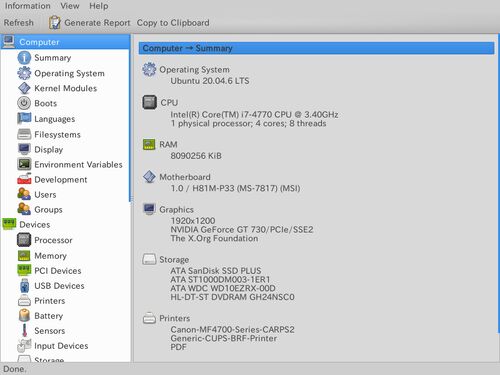This screenshot has width=500, height=375.
Task: Click the H81M-P33 motherboard text
Action: point(235,188)
